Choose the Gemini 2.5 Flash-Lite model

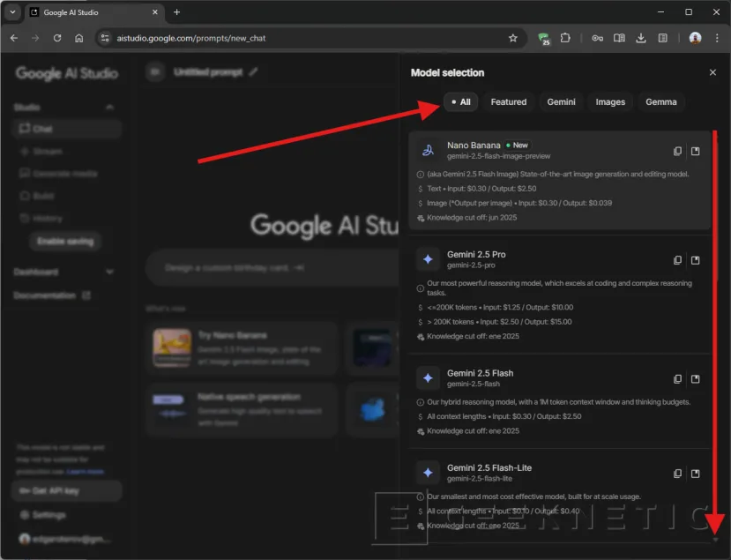[559, 497]
